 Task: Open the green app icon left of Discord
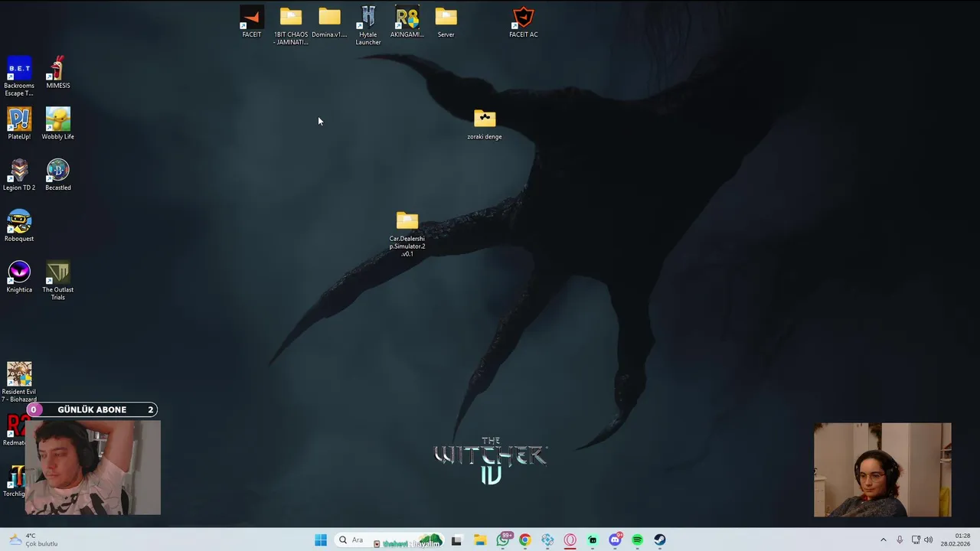click(x=593, y=540)
